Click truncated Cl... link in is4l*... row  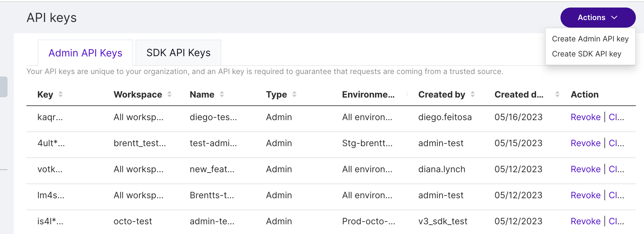[x=616, y=221]
